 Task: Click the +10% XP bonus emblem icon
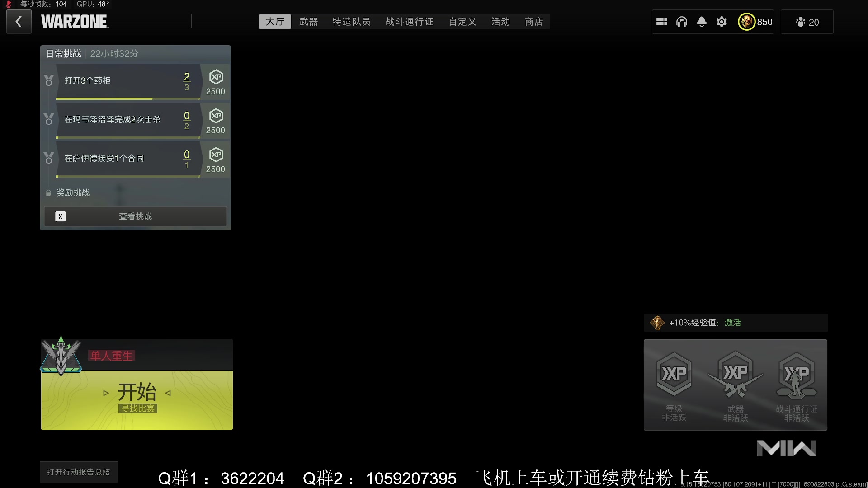(657, 323)
